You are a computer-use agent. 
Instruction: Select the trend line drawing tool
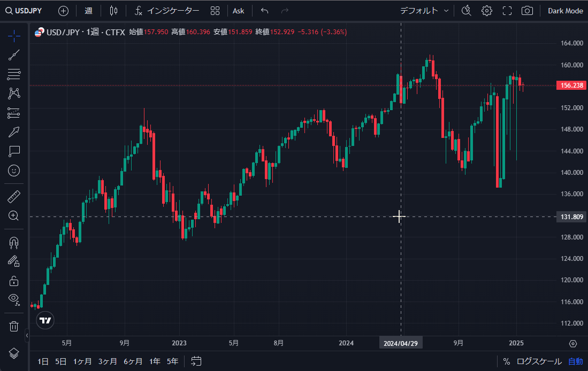14,55
